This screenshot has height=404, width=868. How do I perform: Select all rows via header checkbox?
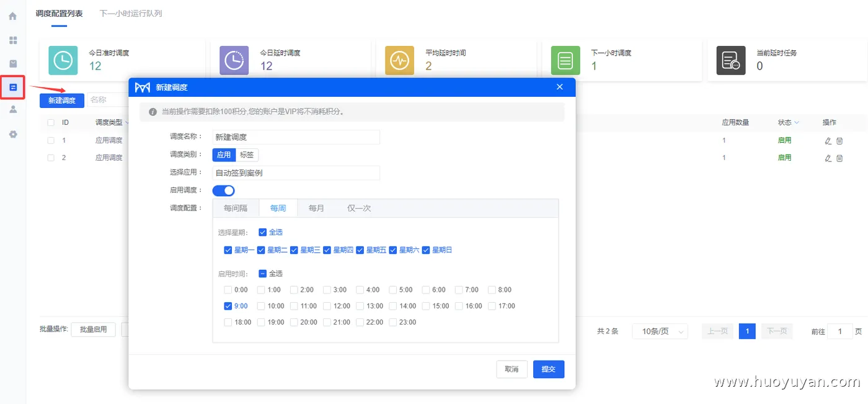pos(51,123)
